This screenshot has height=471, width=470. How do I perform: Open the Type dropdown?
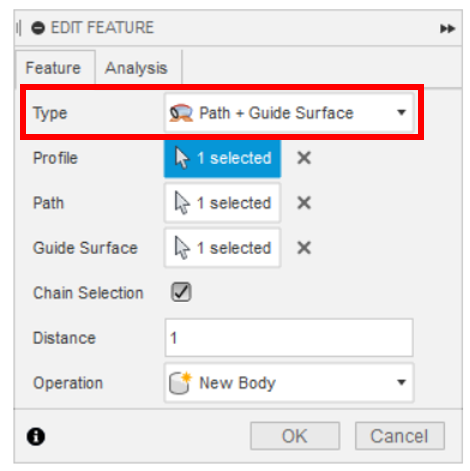click(289, 113)
